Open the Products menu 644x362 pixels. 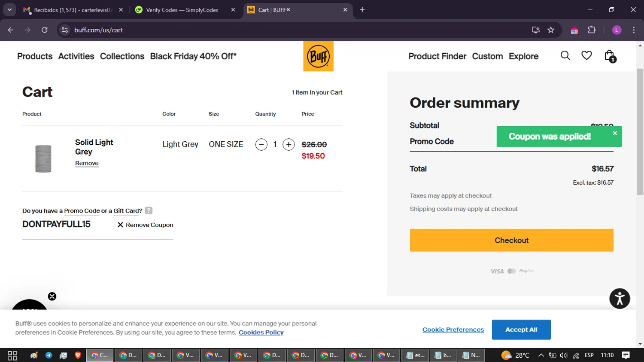[x=35, y=56]
